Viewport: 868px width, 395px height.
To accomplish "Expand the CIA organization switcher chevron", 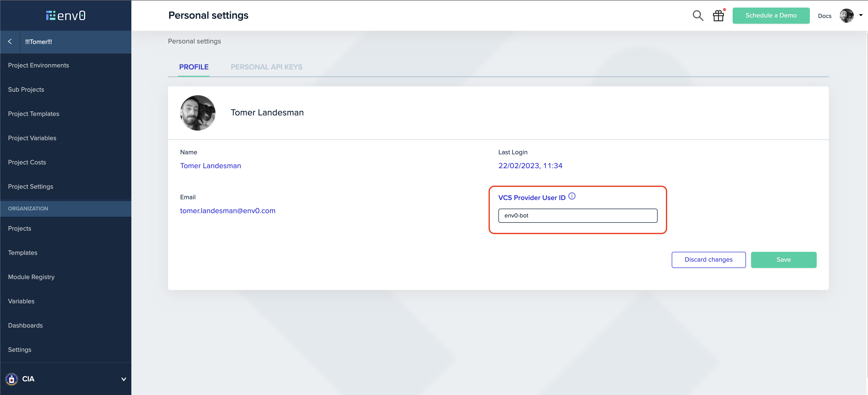I will pyautogui.click(x=124, y=379).
